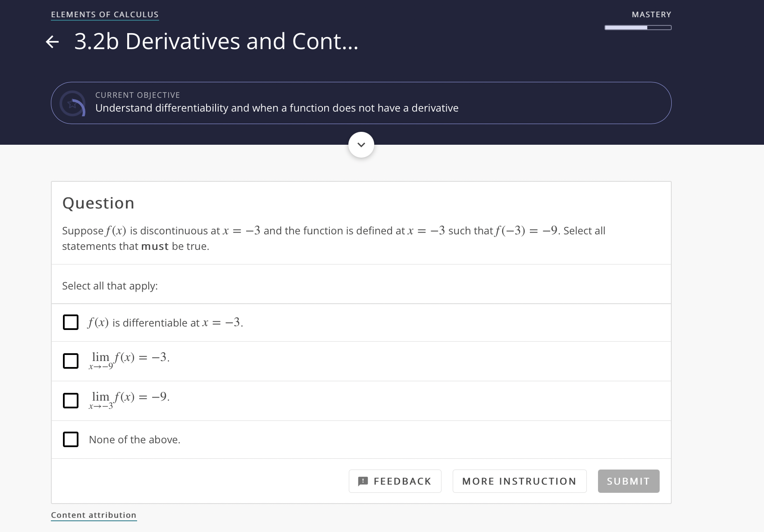Click the objective description text
The height and width of the screenshot is (532, 764).
pyautogui.click(x=276, y=108)
